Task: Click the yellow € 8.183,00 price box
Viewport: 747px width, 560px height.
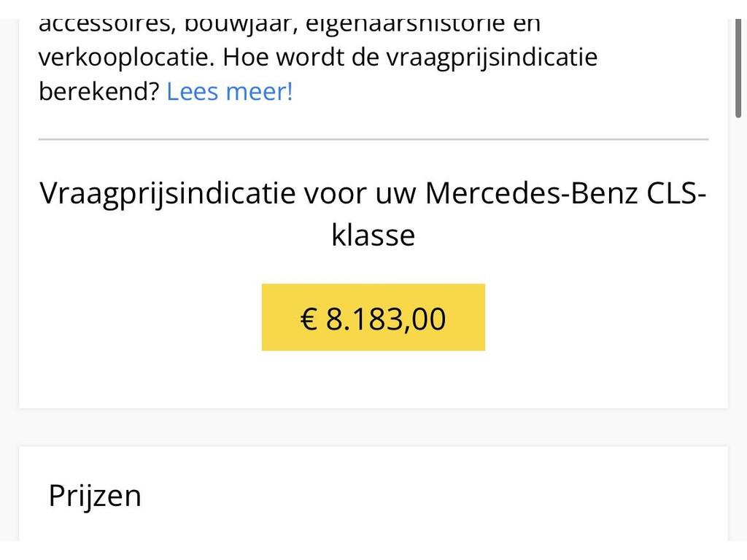Action: (x=373, y=317)
